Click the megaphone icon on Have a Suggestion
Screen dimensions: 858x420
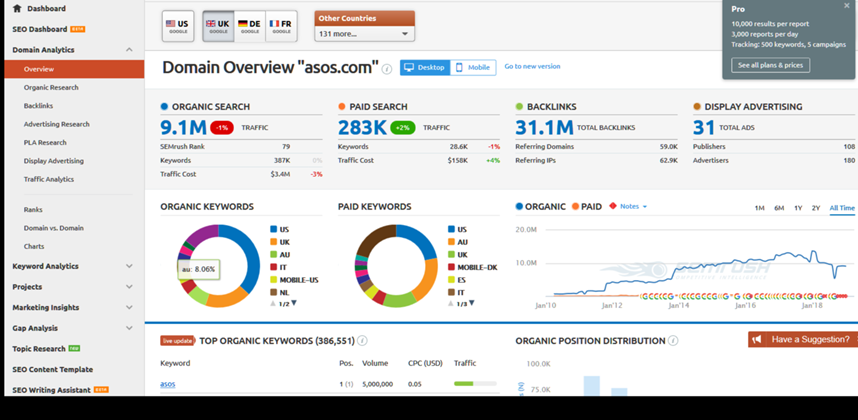coord(756,340)
